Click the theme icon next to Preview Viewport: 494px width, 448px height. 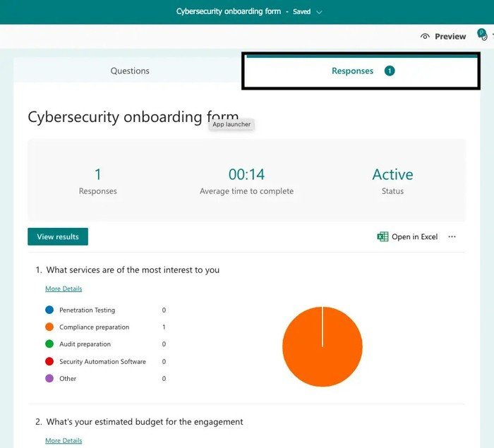coord(482,35)
